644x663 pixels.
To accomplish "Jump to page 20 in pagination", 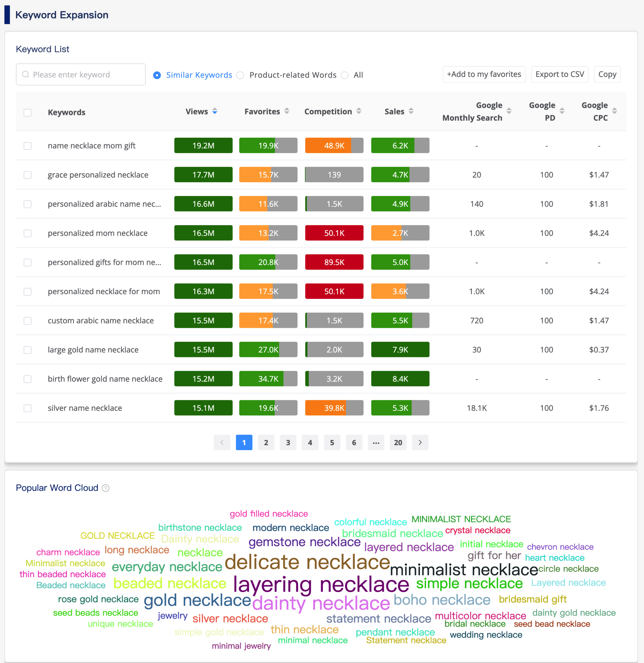I will click(x=398, y=442).
